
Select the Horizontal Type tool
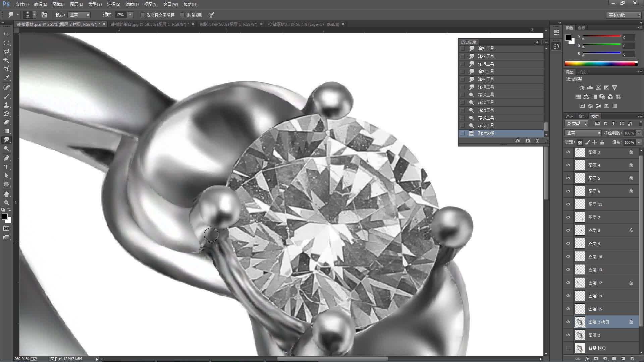[x=6, y=167]
